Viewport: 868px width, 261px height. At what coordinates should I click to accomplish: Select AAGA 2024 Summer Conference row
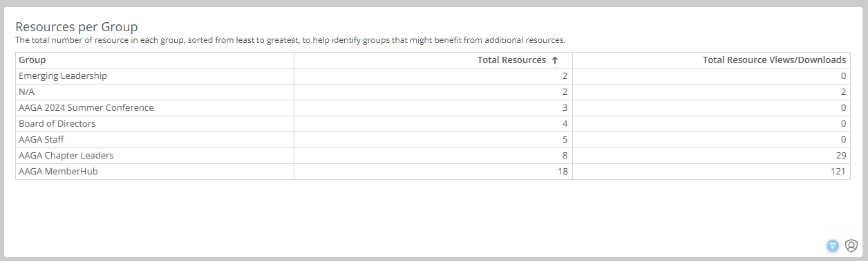pyautogui.click(x=433, y=108)
